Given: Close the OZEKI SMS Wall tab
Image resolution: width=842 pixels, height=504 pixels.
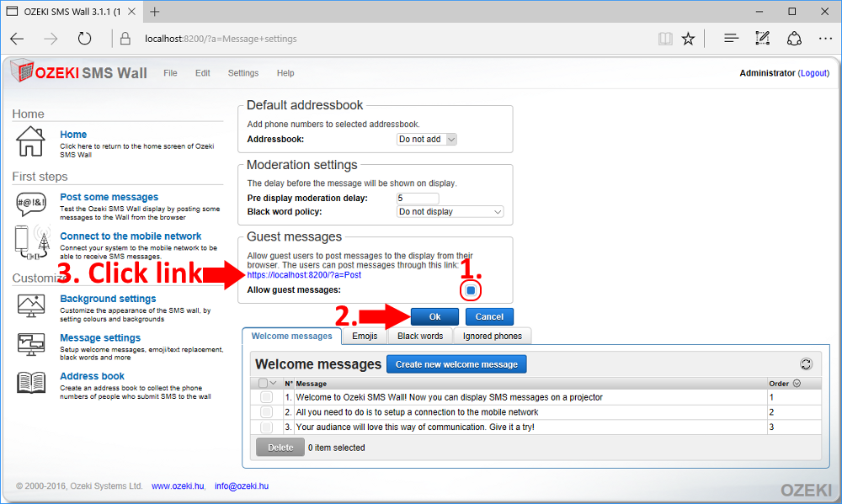Looking at the screenshot, I should pyautogui.click(x=132, y=12).
